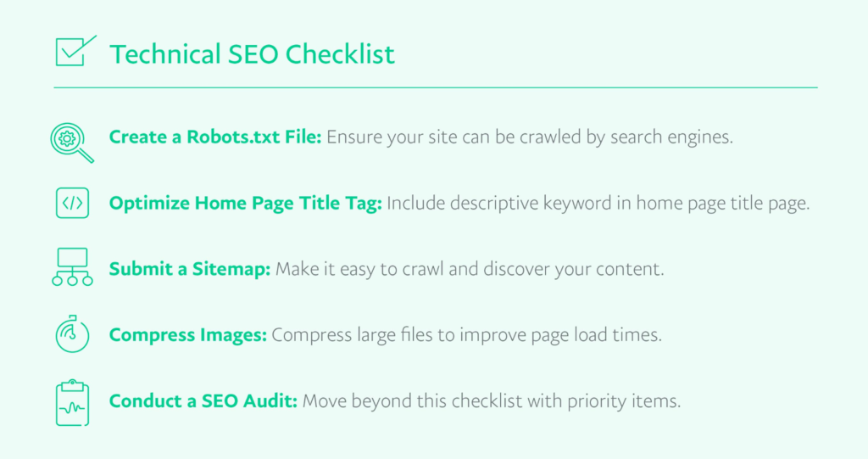This screenshot has height=459, width=868.
Task: Click the descriptive keyword description text
Action: pyautogui.click(x=599, y=204)
